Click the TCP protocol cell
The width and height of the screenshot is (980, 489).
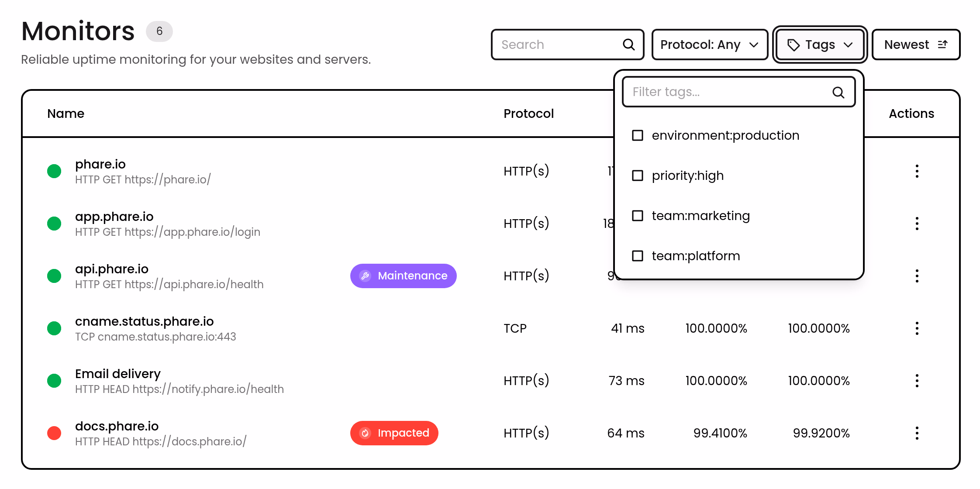coord(515,328)
